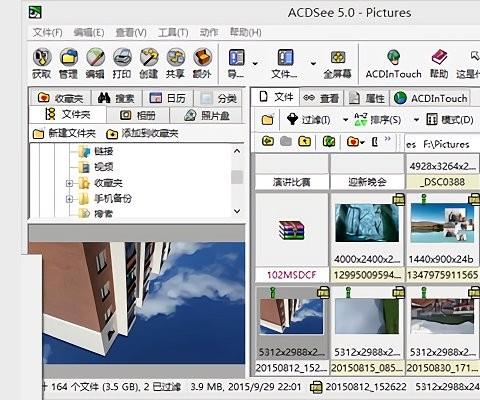Open dropdown arrow next to 导... icon
This screenshot has width=480, height=400.
point(255,63)
